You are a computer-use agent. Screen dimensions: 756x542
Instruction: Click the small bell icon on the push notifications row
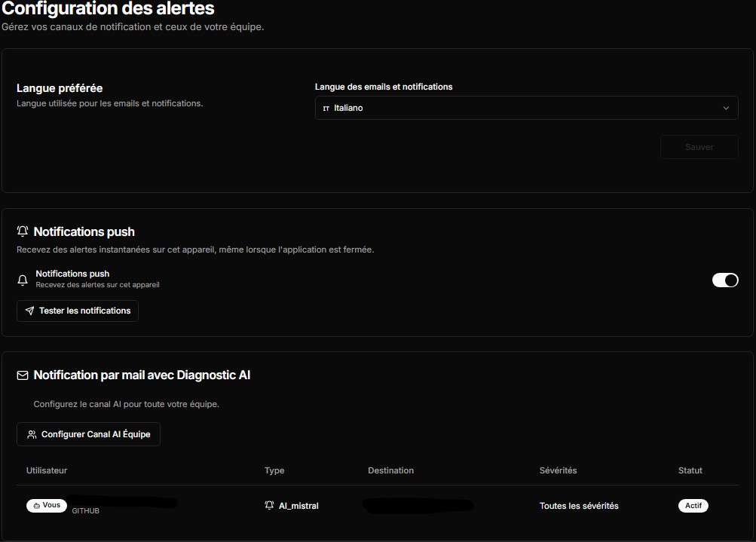pyautogui.click(x=23, y=279)
